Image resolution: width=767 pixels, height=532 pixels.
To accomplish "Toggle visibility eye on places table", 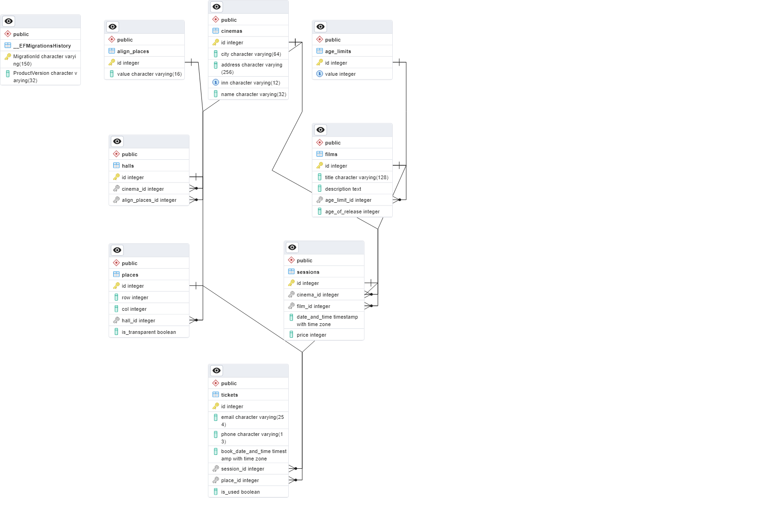I will (x=117, y=250).
